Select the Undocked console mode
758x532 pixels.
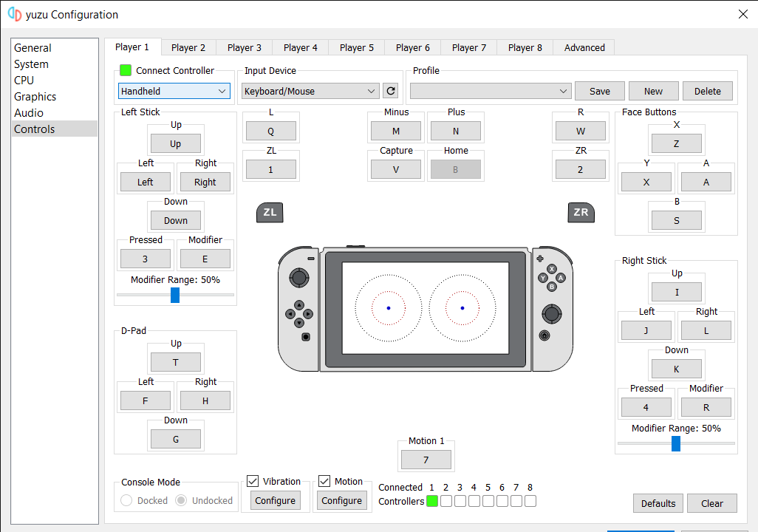[x=204, y=500]
